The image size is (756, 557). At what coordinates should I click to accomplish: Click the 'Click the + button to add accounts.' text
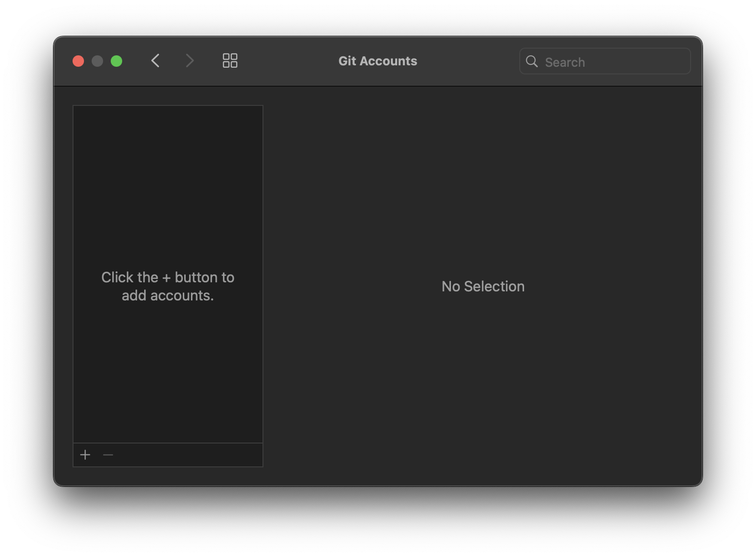[x=168, y=286]
